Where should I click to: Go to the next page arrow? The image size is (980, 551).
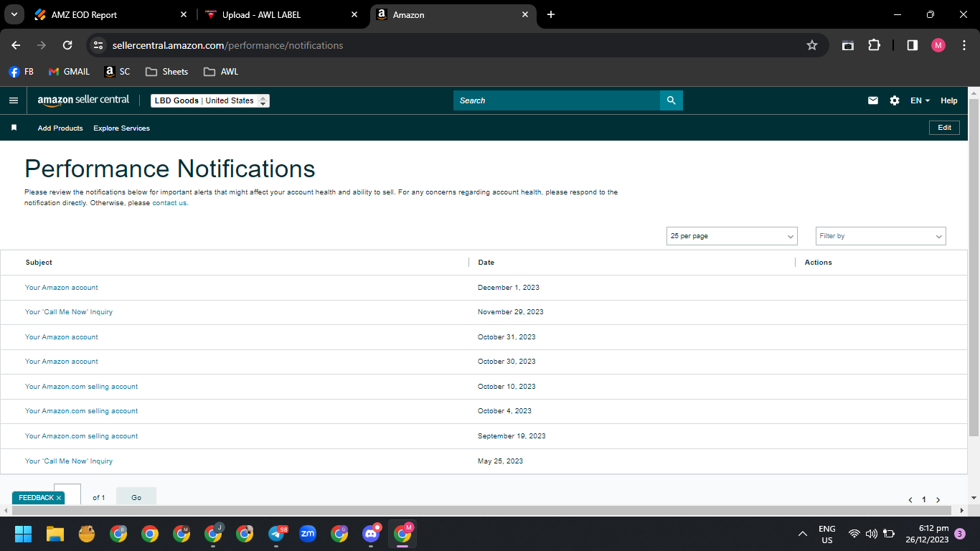[x=938, y=499]
